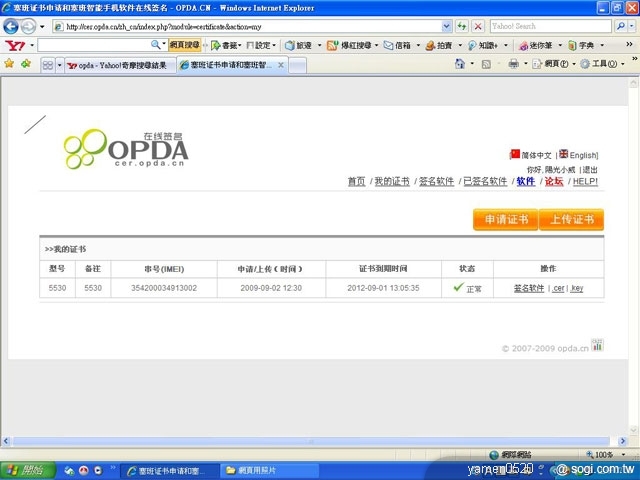Screen dimensions: 640x480
Task: Click the browser Back arrow button
Action: click(12, 26)
